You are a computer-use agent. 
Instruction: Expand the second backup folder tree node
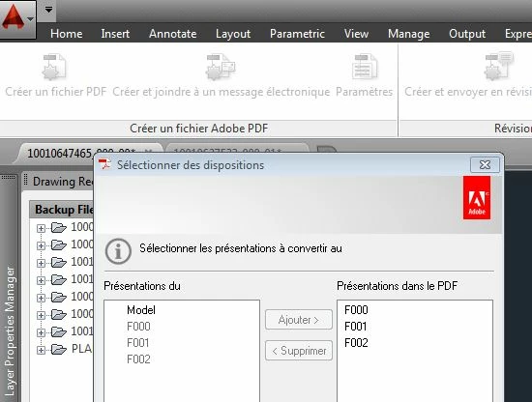41,245
